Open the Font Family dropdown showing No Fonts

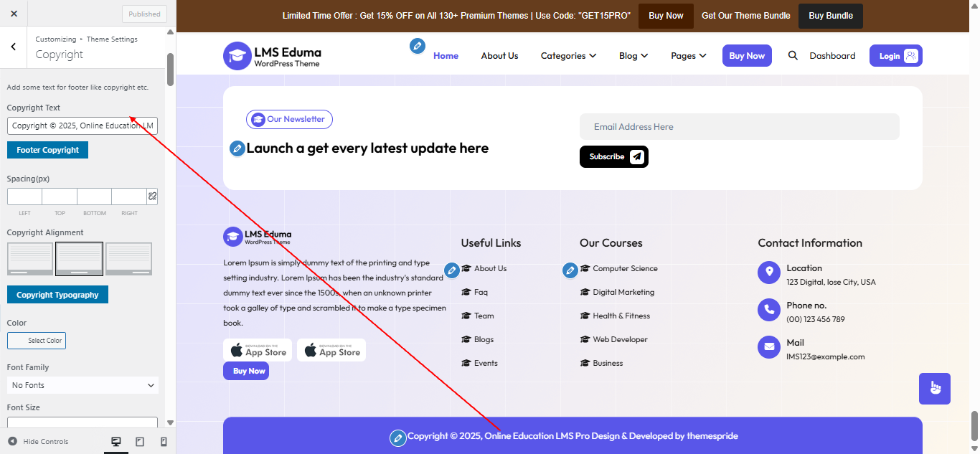coord(82,385)
